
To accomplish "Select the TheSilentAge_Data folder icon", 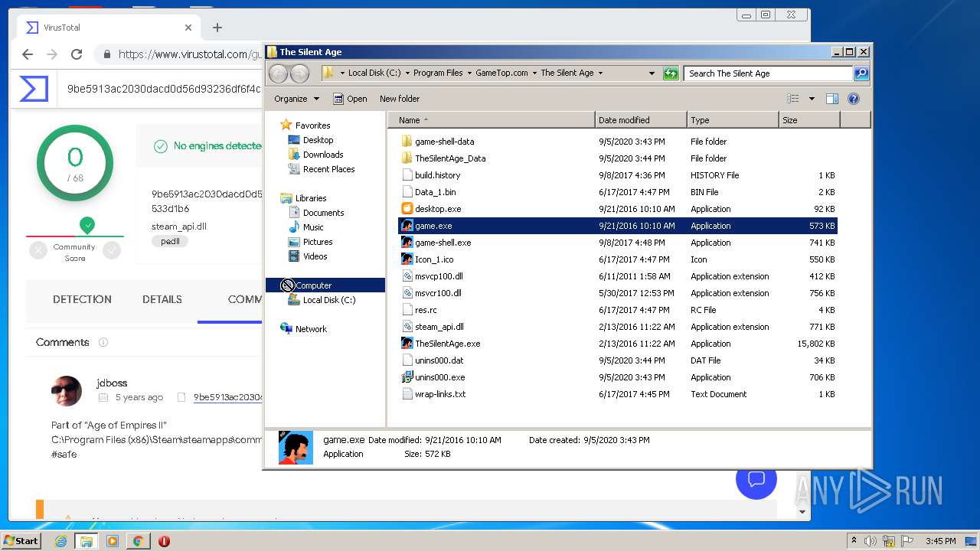I will pos(407,158).
